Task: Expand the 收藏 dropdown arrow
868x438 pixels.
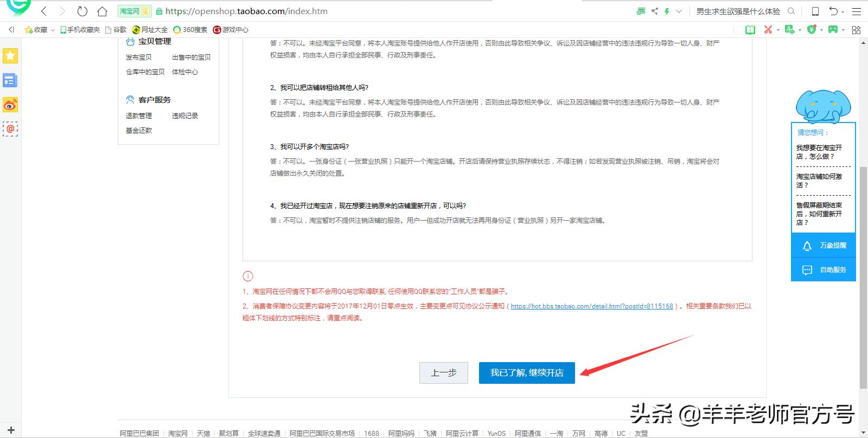Action: [x=53, y=30]
